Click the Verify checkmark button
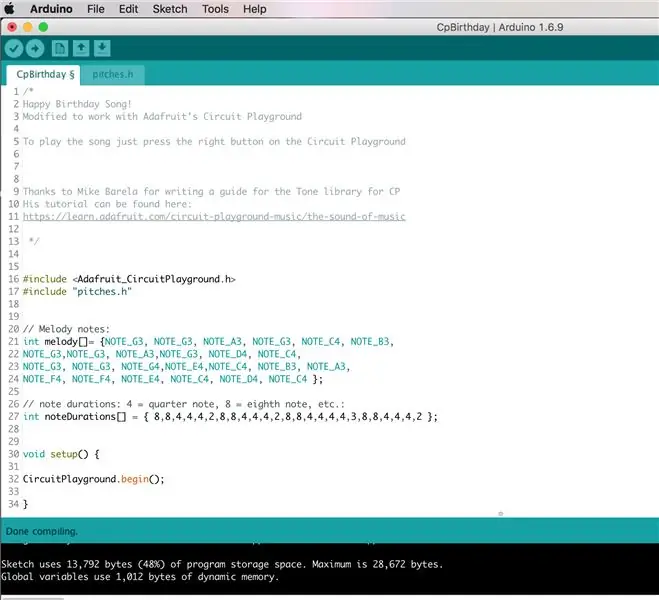Screen dimensions: 659x600 13,49
